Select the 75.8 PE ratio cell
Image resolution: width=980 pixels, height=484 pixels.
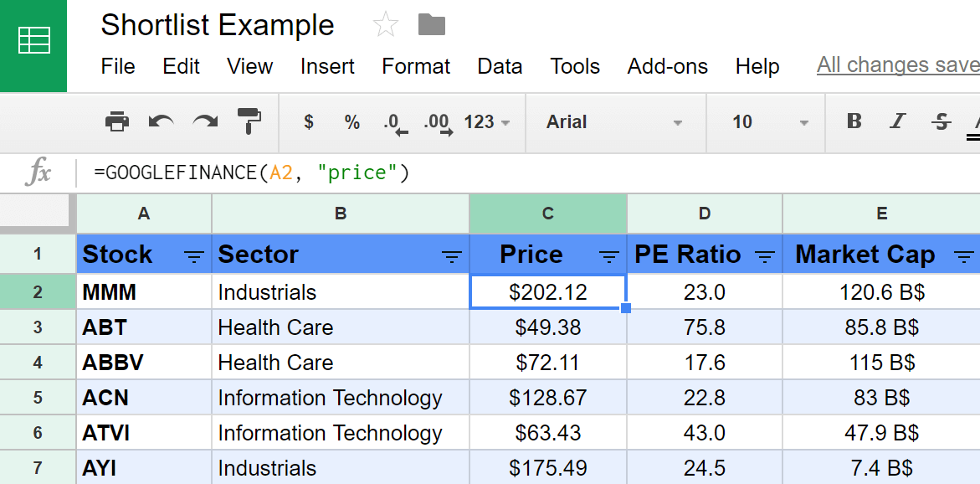pos(705,327)
